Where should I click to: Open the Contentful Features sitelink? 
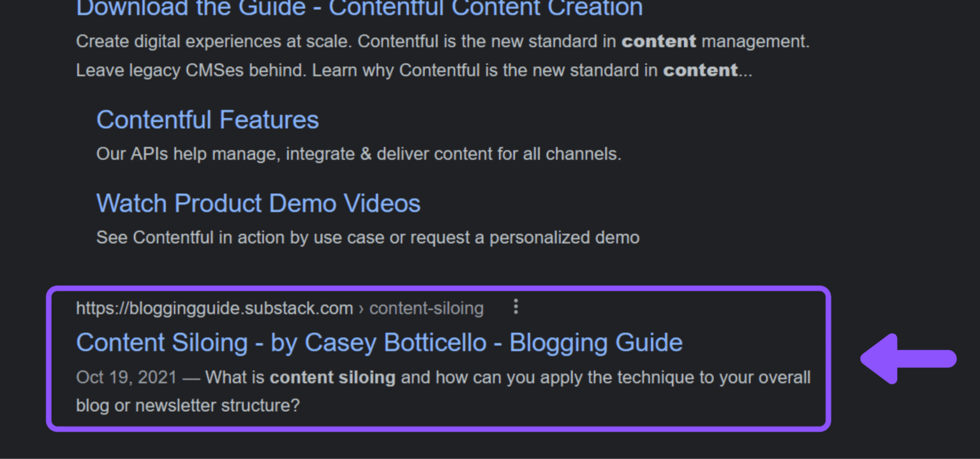tap(207, 120)
